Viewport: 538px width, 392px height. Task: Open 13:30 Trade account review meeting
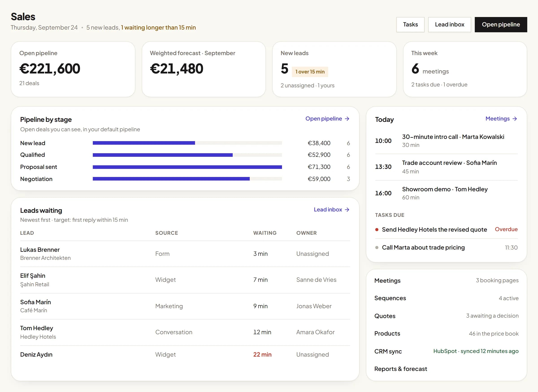coord(446,167)
